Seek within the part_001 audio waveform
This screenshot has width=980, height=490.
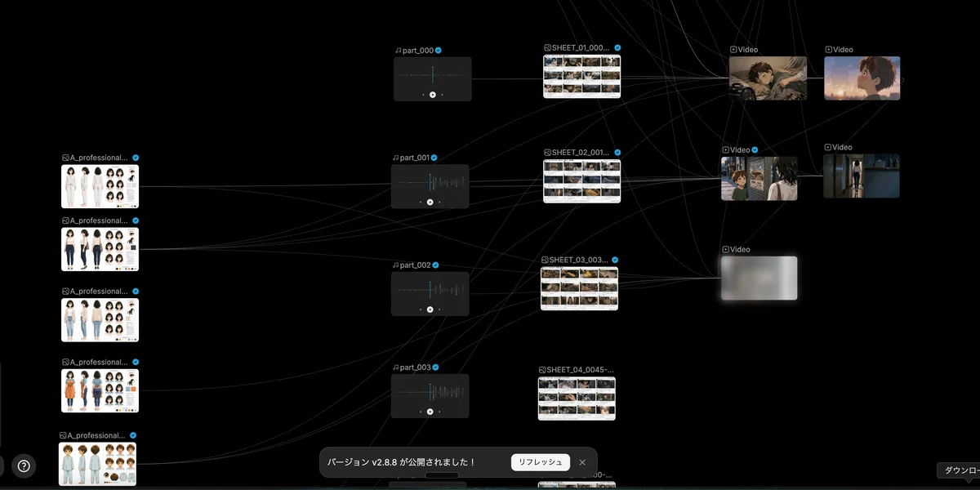[430, 182]
